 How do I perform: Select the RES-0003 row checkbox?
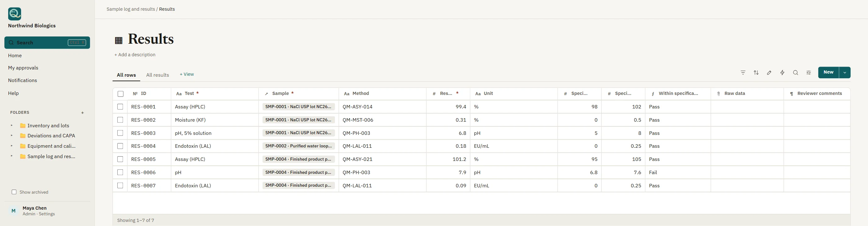coord(120,133)
